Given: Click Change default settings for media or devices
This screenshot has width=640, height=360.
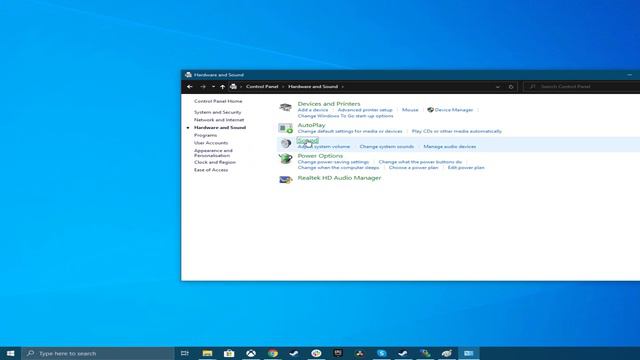Looking at the screenshot, I should [350, 131].
